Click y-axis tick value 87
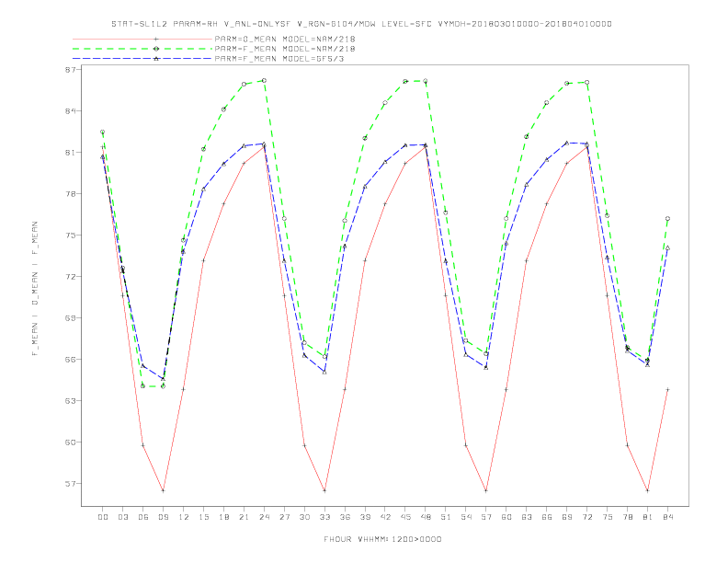728x563 pixels. pos(72,69)
